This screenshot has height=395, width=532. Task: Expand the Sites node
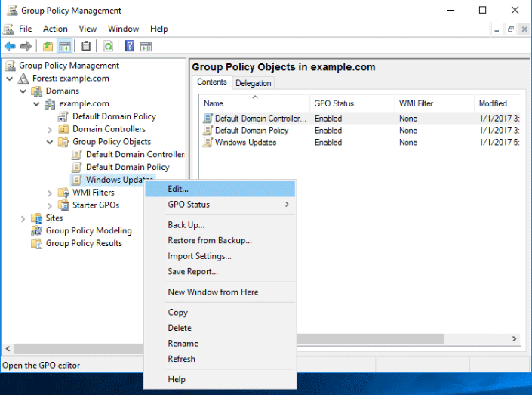click(23, 218)
